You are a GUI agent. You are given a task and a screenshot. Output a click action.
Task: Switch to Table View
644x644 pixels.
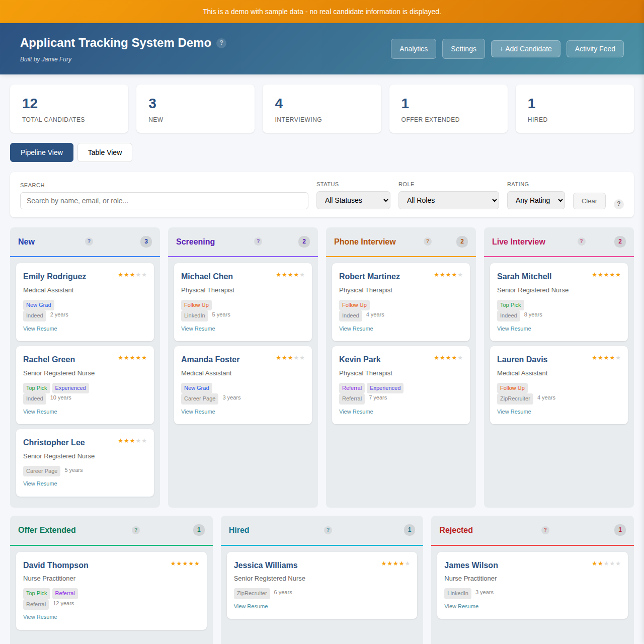coord(105,152)
